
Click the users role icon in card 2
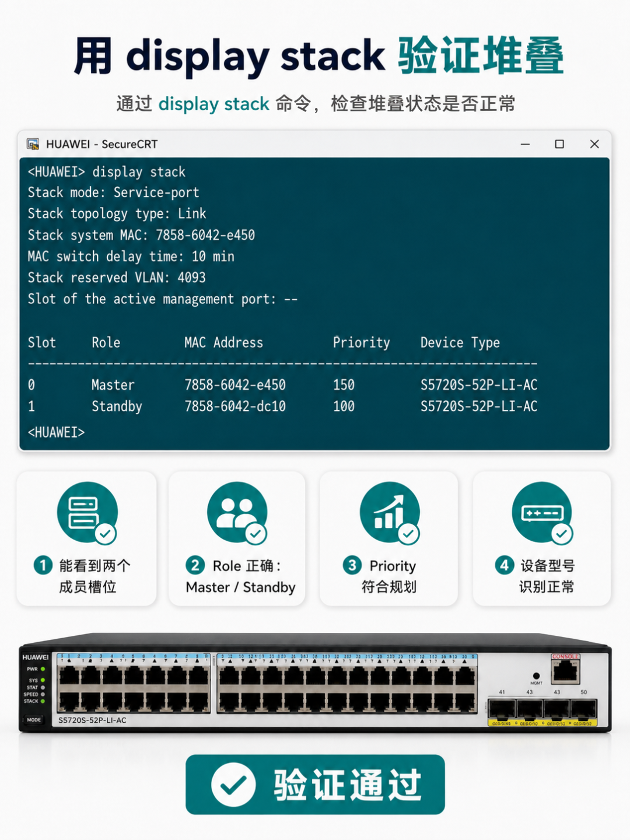236,513
